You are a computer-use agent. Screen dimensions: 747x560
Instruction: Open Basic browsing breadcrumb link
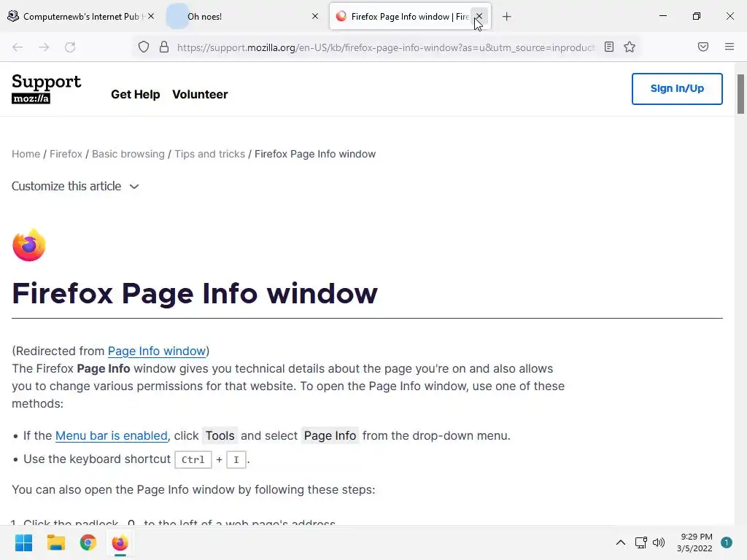point(128,154)
